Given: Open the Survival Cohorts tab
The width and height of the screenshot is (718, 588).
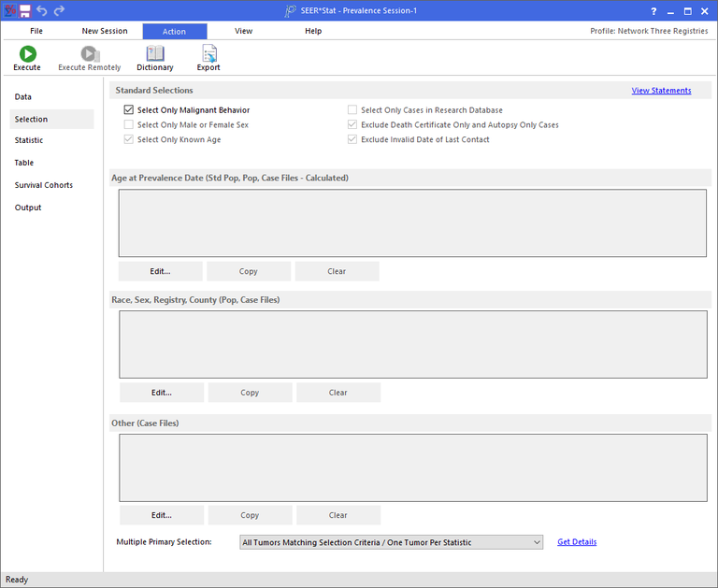Looking at the screenshot, I should point(44,185).
